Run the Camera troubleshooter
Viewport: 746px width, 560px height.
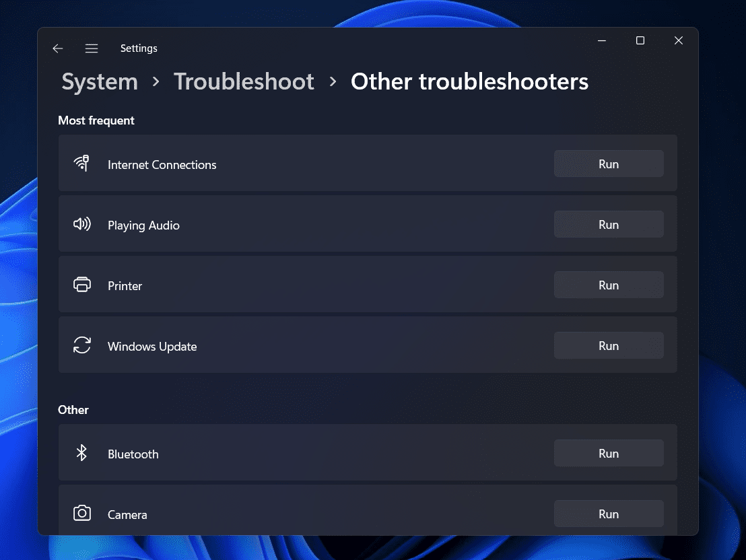click(x=609, y=514)
